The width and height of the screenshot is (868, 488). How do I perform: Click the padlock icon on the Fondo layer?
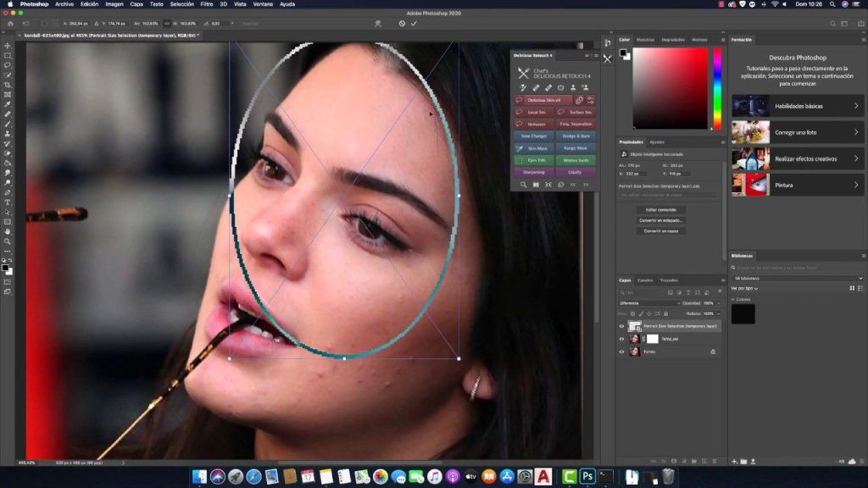tap(713, 351)
